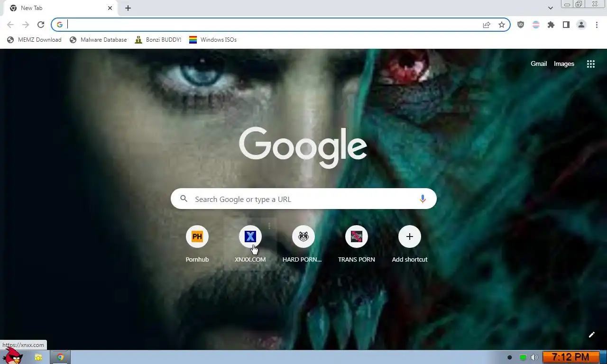Open the volume speaker tray icon

(x=534, y=357)
